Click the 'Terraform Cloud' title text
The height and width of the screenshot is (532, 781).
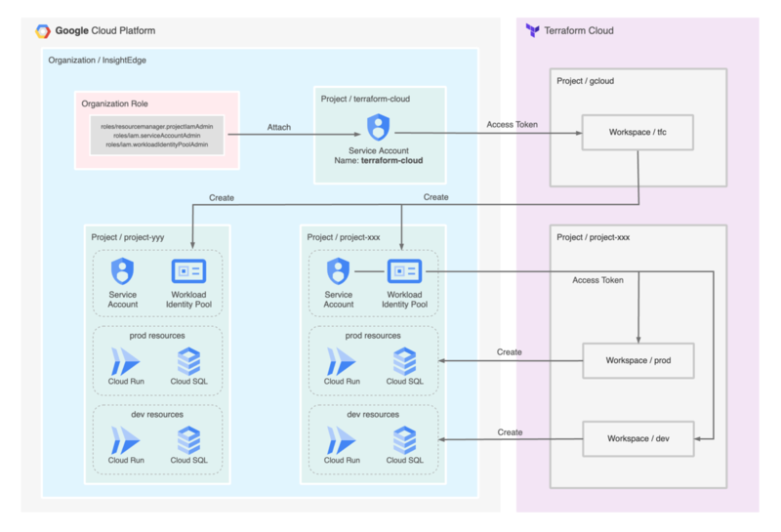(579, 31)
